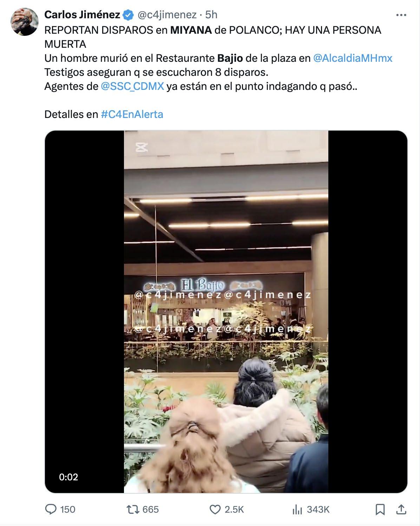Click the 2.5K likes count
Viewport: 420px width, 526px height.
[x=234, y=509]
